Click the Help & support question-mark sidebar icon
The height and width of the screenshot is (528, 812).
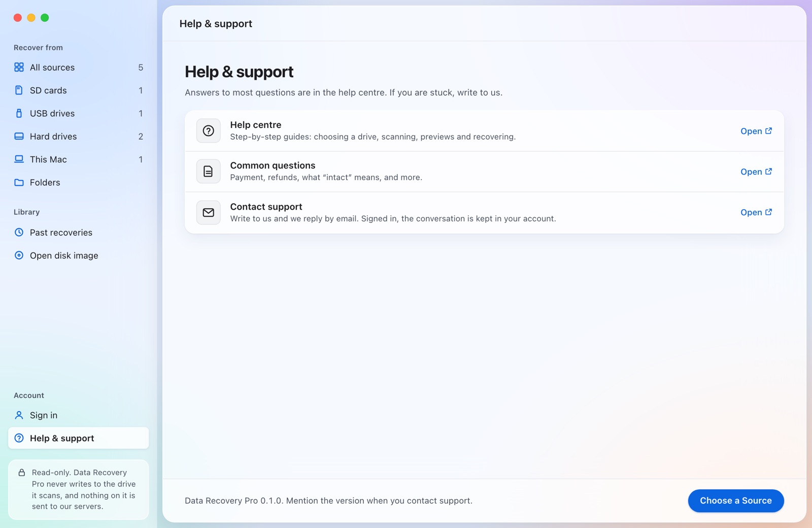(19, 438)
